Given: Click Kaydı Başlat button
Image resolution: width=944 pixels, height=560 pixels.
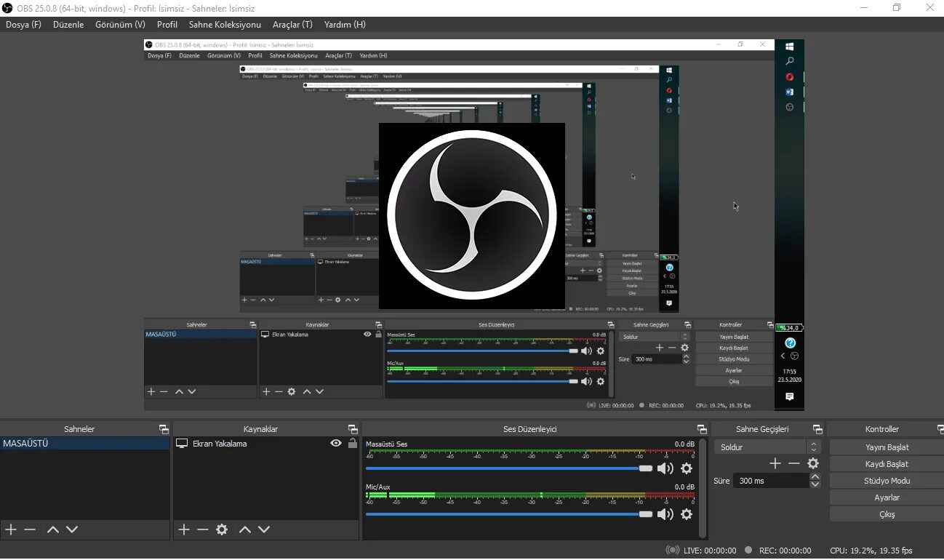Looking at the screenshot, I should click(x=887, y=464).
